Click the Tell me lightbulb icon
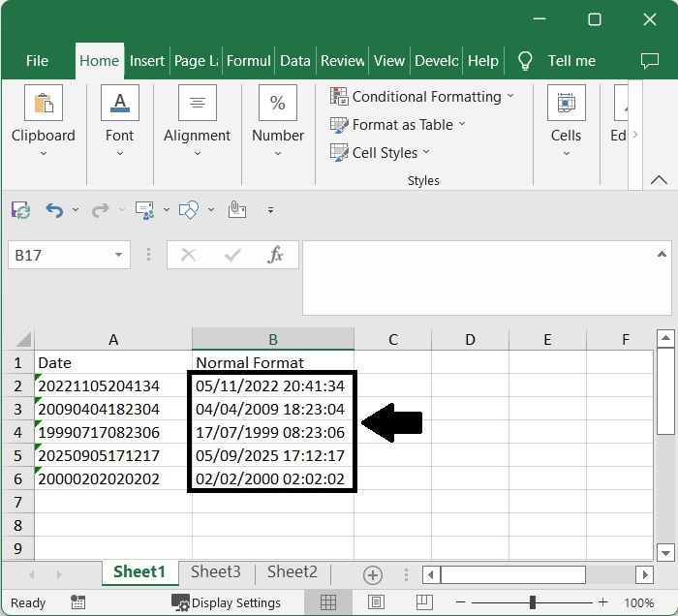Viewport: 678px width, 616px height. 525,60
